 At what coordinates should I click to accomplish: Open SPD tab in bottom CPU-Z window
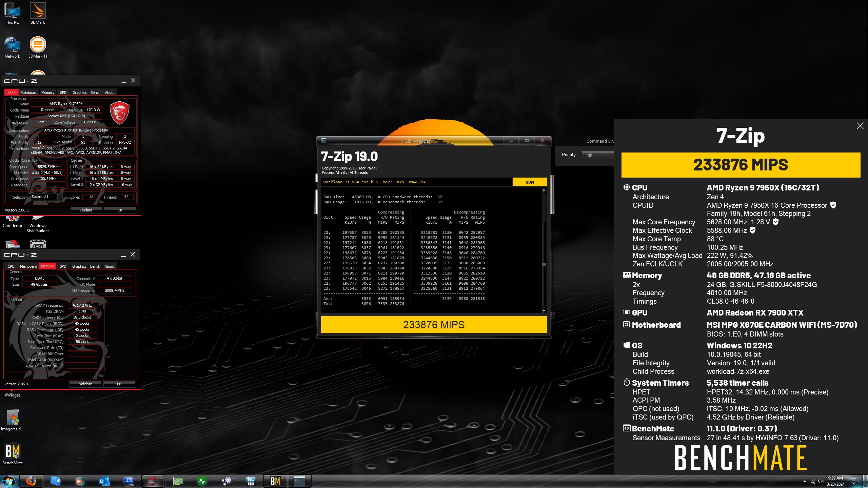point(63,266)
